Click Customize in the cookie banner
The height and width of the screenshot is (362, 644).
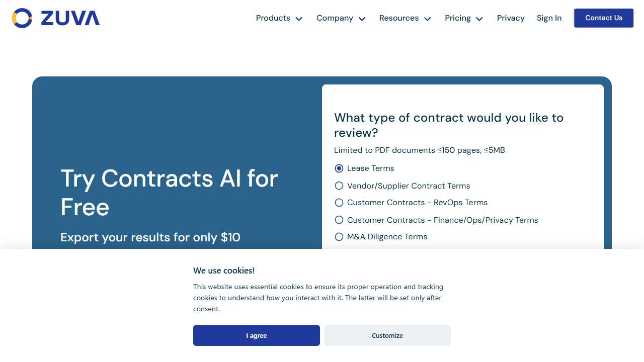[387, 335]
